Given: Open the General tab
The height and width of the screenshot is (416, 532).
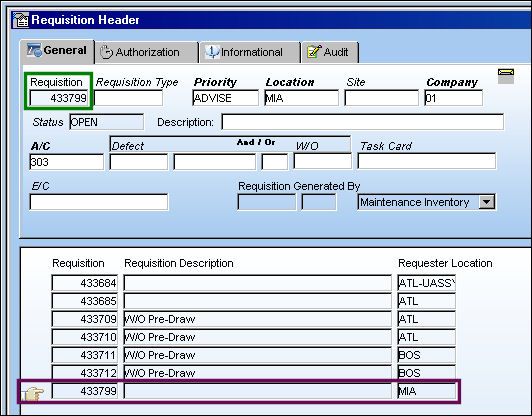Looking at the screenshot, I should click(x=57, y=51).
